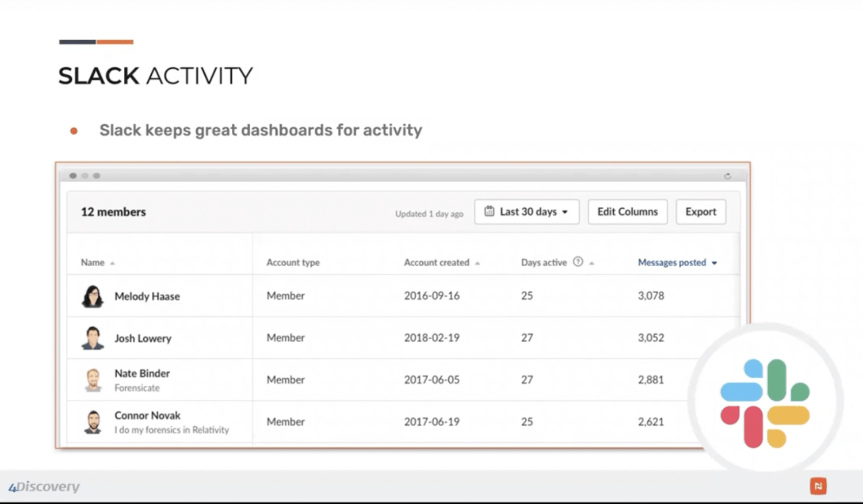This screenshot has height=504, width=863.
Task: Click the Updated 1 day ago text
Action: click(429, 213)
